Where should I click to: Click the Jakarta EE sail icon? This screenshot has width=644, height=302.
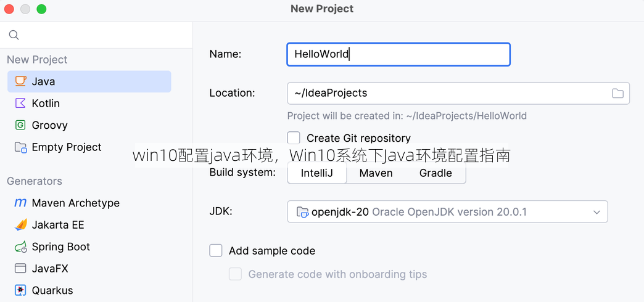(x=20, y=224)
